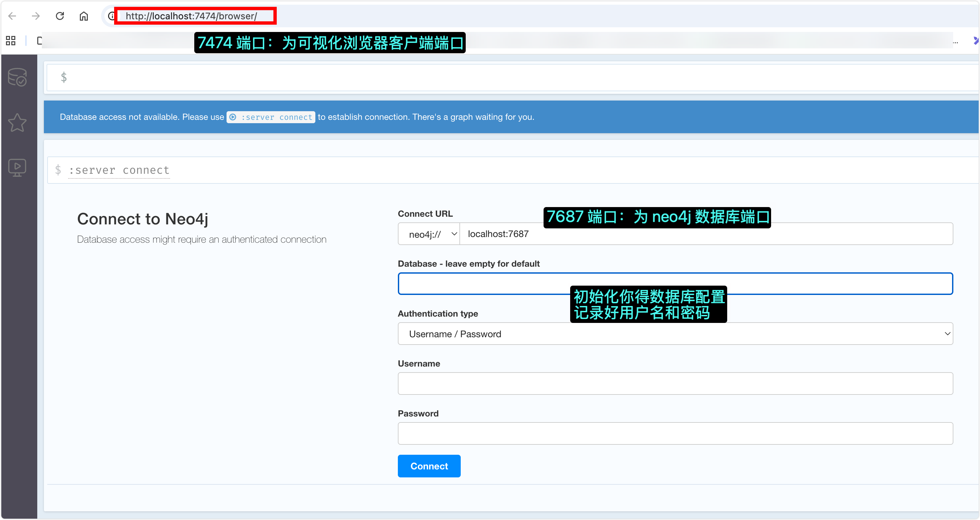Image resolution: width=980 pixels, height=520 pixels.
Task: Go back with the browser back arrow
Action: [12, 16]
